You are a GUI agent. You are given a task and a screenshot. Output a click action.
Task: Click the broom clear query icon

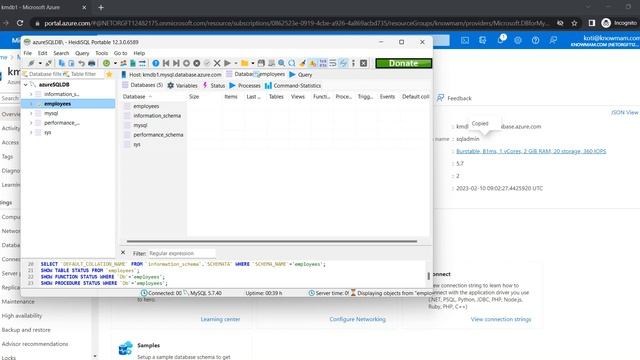pyautogui.click(x=302, y=63)
